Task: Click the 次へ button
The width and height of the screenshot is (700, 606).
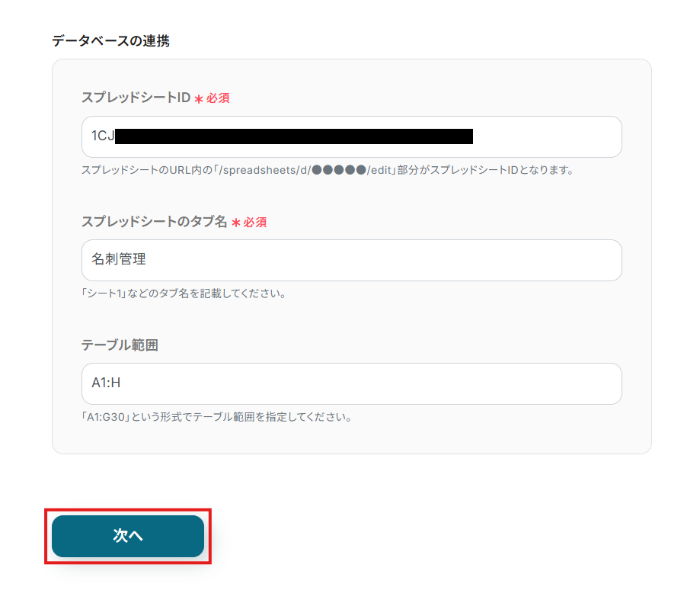Action: tap(128, 536)
